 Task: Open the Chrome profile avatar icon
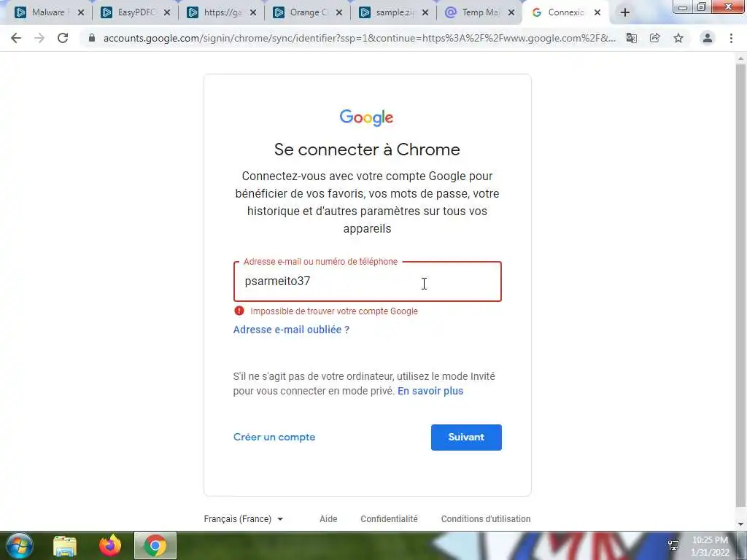(708, 38)
